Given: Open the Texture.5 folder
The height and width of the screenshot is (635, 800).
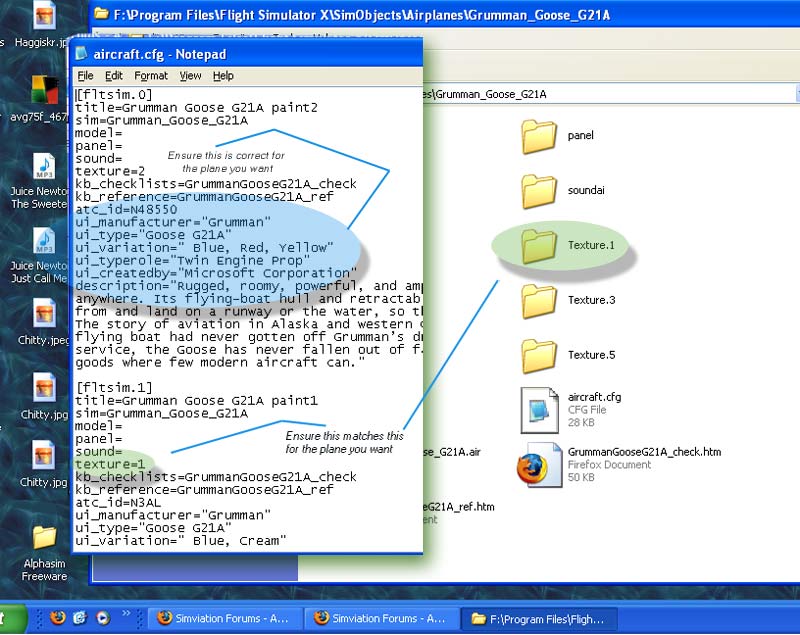Looking at the screenshot, I should pos(538,355).
